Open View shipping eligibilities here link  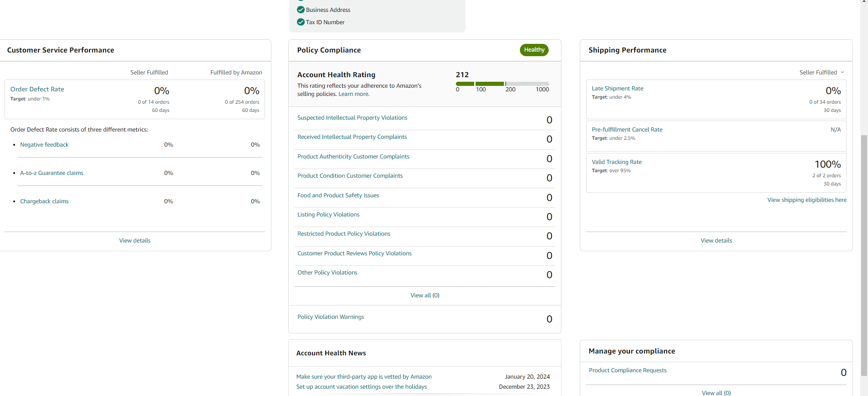point(807,200)
